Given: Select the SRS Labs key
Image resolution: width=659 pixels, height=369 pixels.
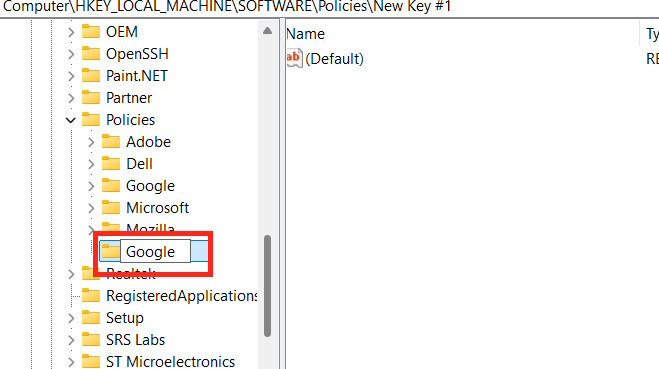Looking at the screenshot, I should point(135,340).
